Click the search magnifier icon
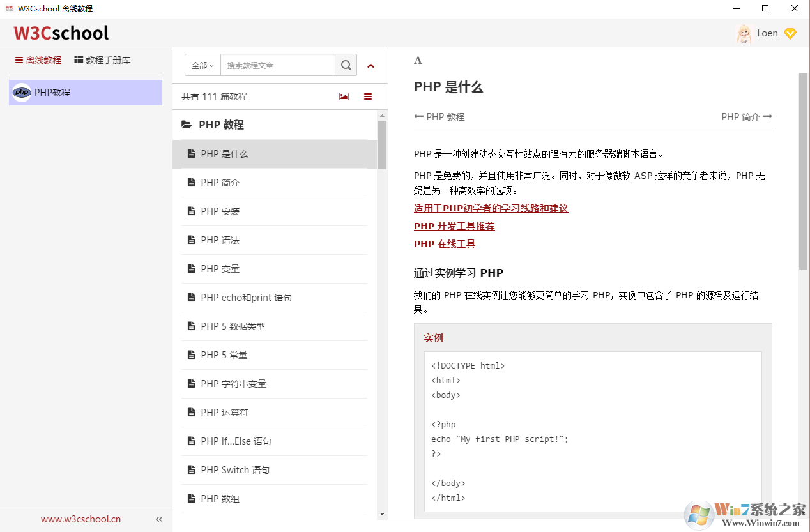This screenshot has width=810, height=532. tap(346, 65)
